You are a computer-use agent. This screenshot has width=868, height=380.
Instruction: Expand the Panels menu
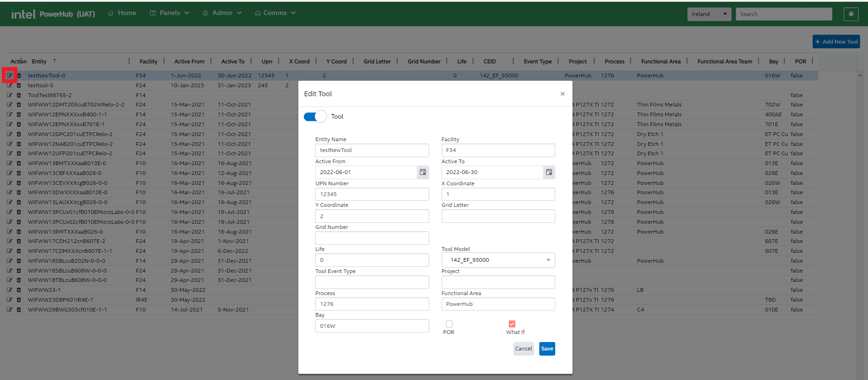(169, 13)
